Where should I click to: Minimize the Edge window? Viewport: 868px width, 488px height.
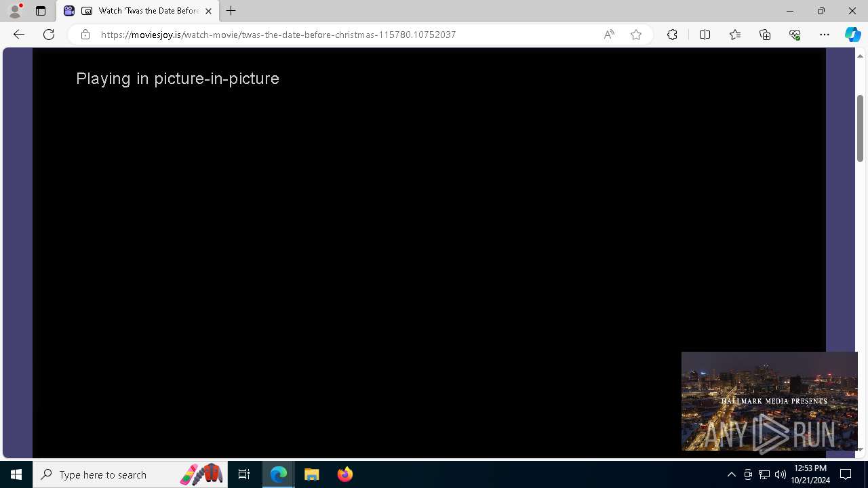[x=789, y=11]
